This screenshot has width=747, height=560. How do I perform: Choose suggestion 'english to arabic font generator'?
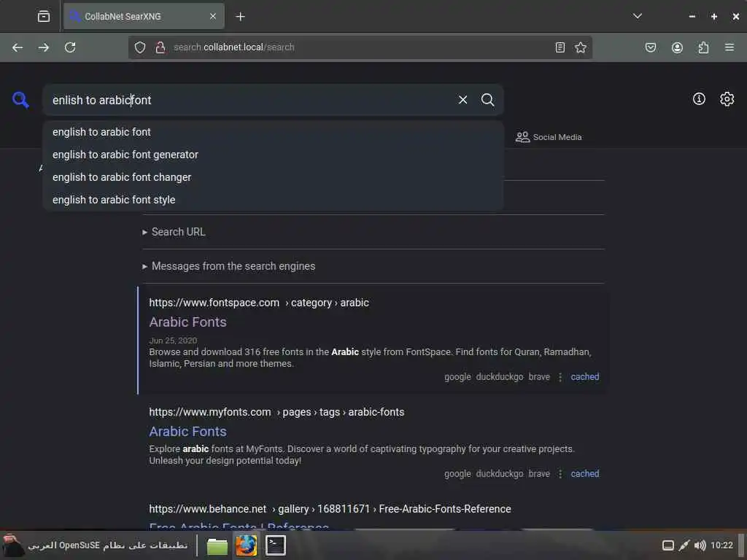(273, 155)
